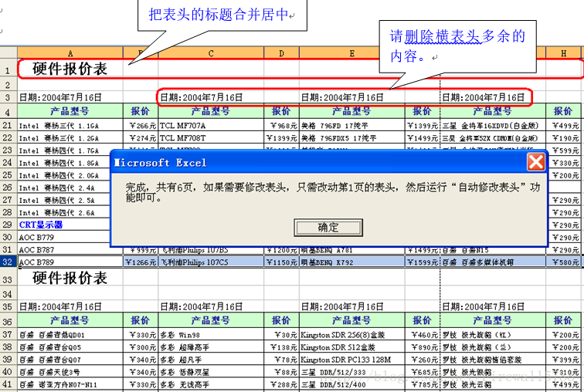This screenshot has width=584, height=392.
Task: Select row 33 header
Action: [8, 279]
